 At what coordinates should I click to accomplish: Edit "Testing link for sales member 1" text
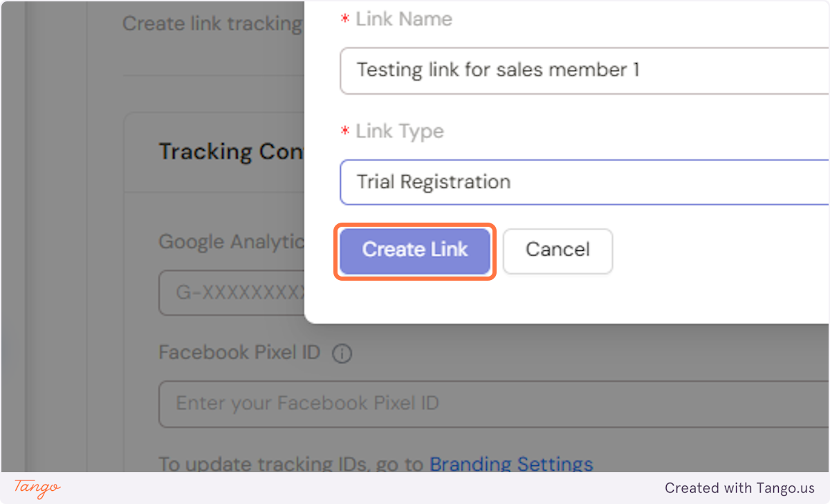pos(498,71)
